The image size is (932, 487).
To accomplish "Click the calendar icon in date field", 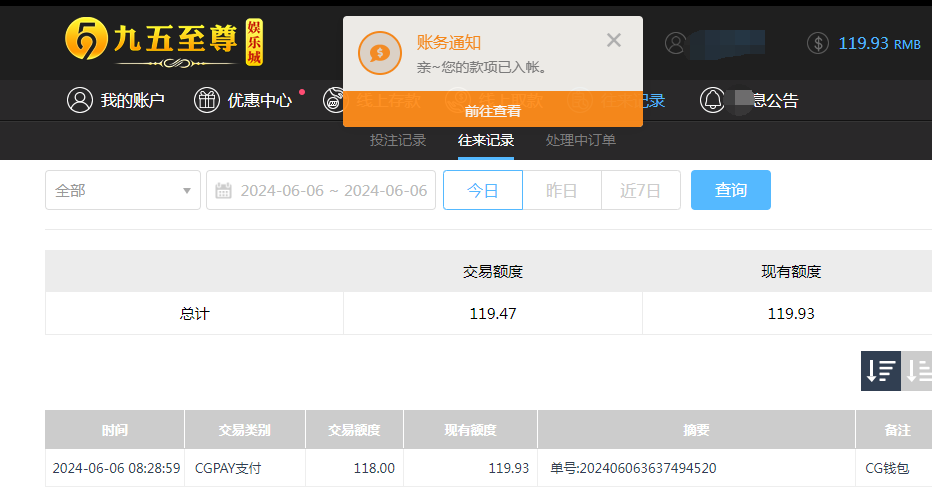I will coord(224,190).
